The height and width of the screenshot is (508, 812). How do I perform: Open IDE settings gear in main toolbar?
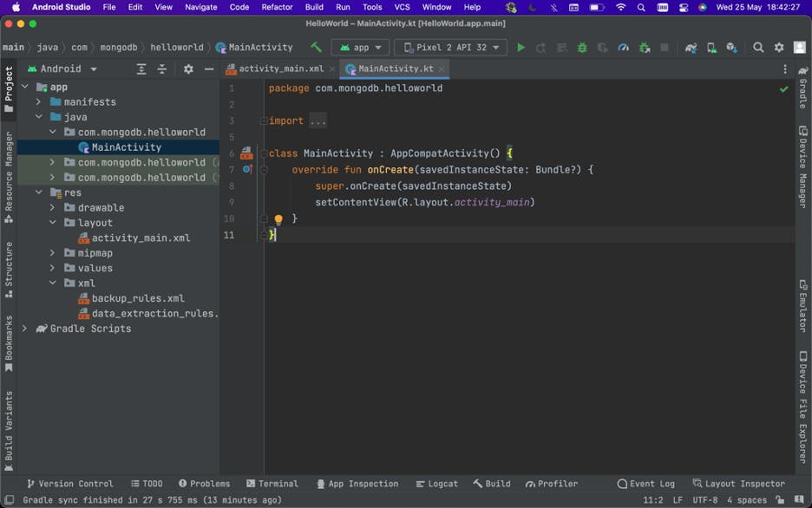coord(779,48)
